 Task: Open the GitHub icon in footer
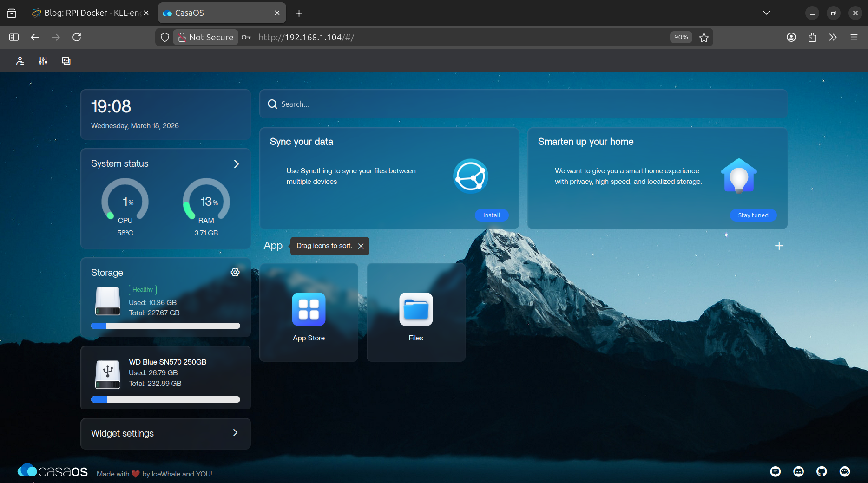tap(822, 471)
